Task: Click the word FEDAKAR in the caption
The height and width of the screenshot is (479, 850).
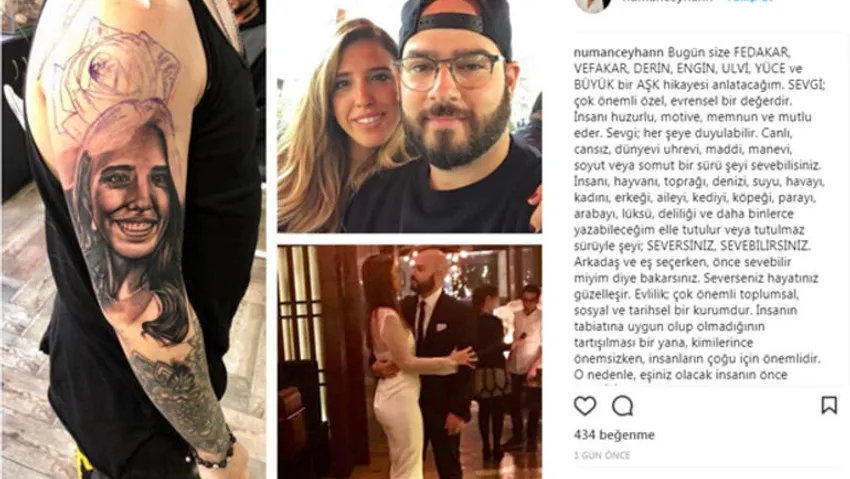Action: point(762,53)
